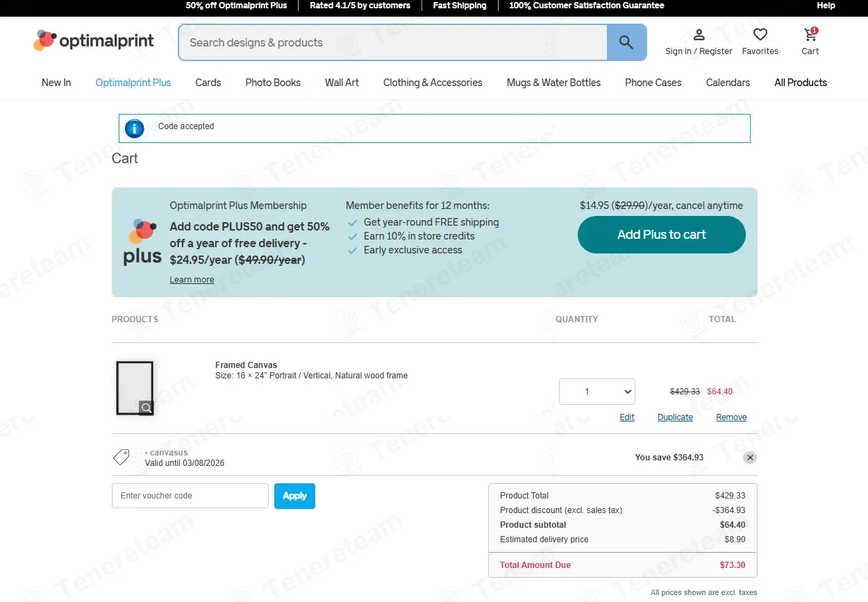Open the Mugs & Water Bottles menu
Screen dimensions: 868x602
click(553, 83)
